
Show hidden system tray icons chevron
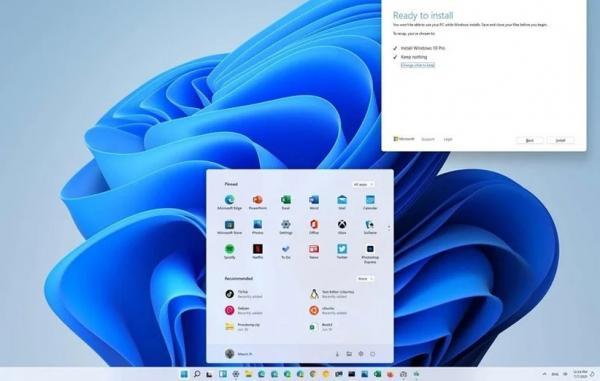tap(544, 374)
